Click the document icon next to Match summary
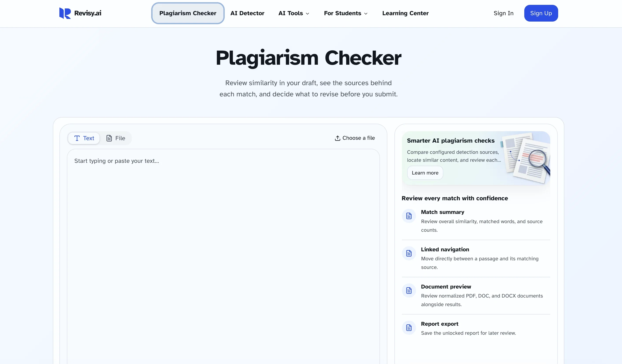The width and height of the screenshot is (622, 364). pyautogui.click(x=409, y=216)
